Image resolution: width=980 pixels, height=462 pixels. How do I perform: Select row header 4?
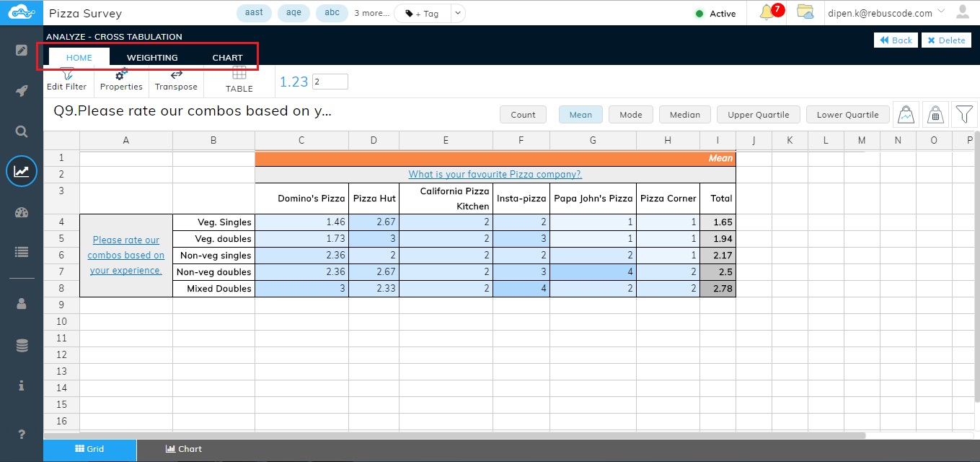[61, 222]
